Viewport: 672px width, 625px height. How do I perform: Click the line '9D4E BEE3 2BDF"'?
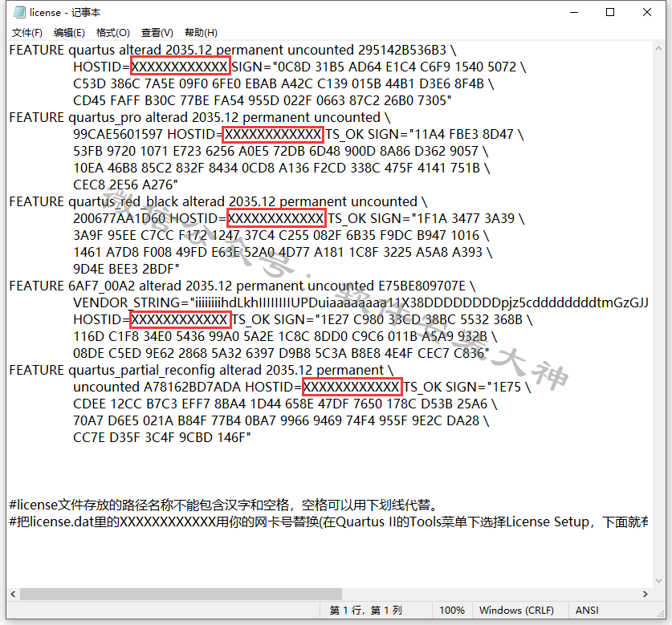click(x=126, y=269)
